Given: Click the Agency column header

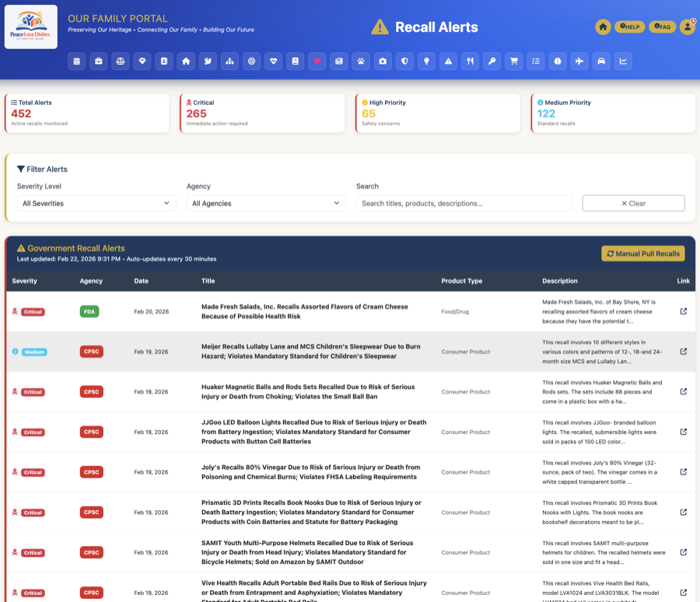Looking at the screenshot, I should (91, 281).
